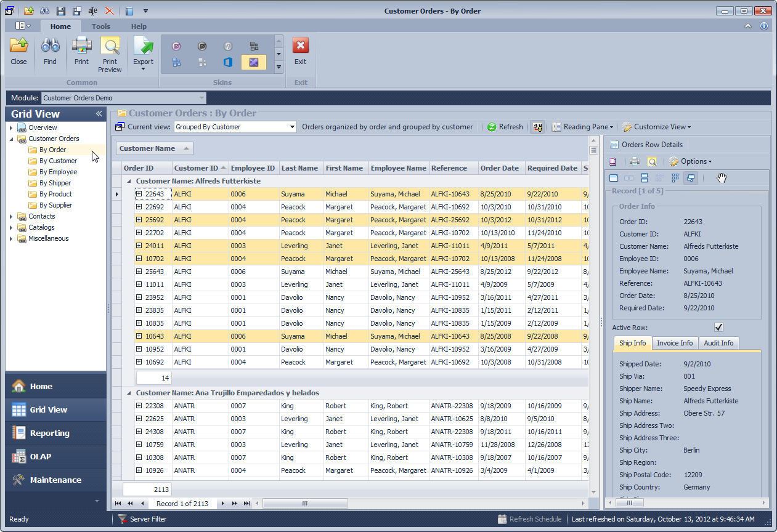
Task: Select the hand pan tool in details pane
Action: 722,178
